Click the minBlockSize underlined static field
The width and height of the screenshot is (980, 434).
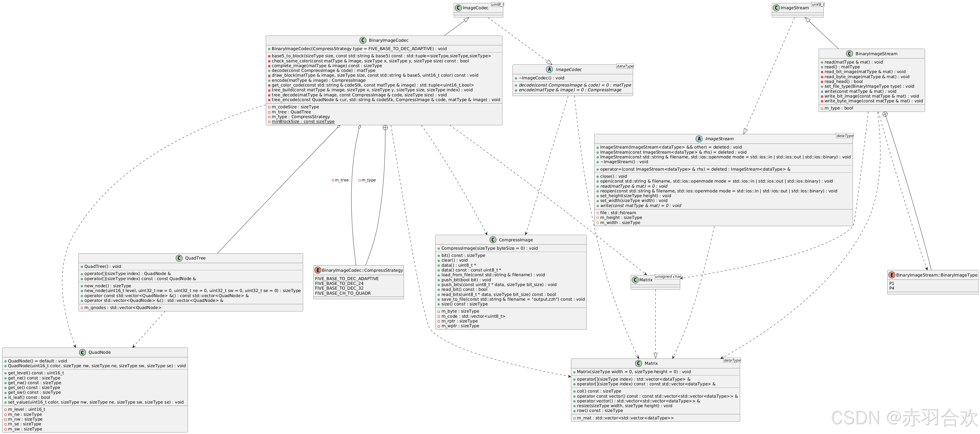pyautogui.click(x=303, y=122)
